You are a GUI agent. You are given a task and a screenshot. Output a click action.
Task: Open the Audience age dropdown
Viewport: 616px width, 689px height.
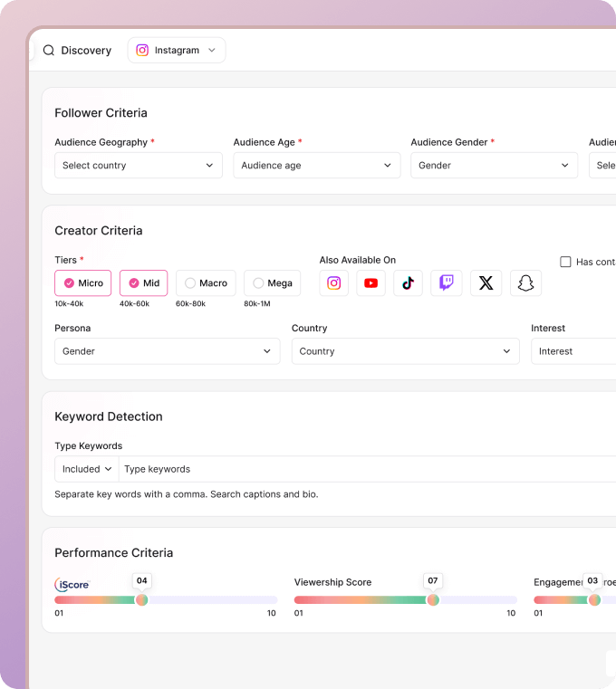point(316,165)
